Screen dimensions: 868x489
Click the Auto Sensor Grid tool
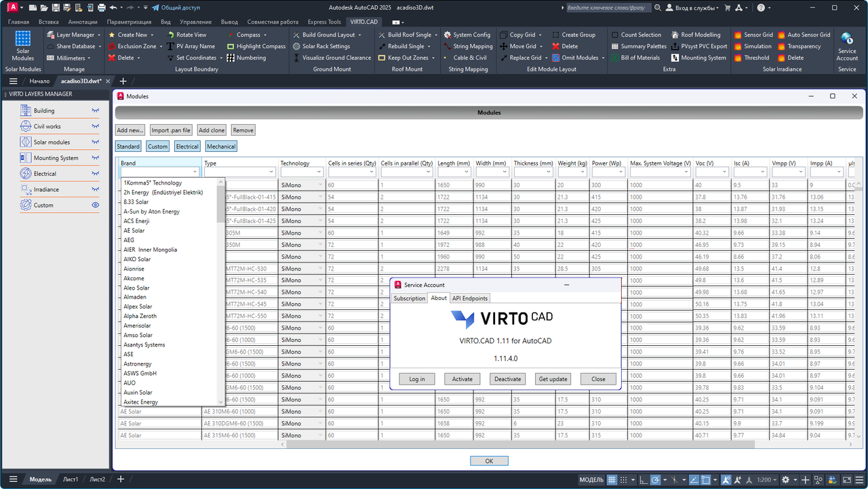click(x=804, y=35)
